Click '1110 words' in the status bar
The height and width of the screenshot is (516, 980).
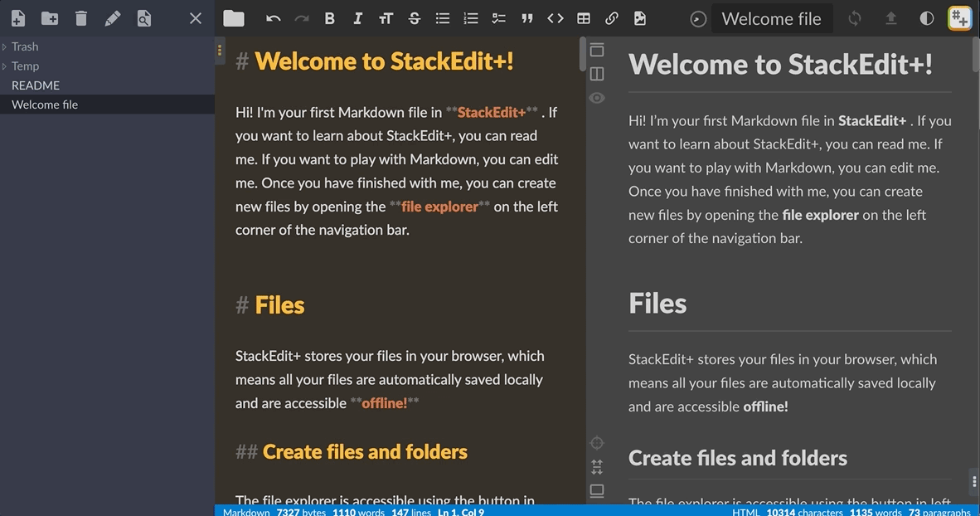358,512
